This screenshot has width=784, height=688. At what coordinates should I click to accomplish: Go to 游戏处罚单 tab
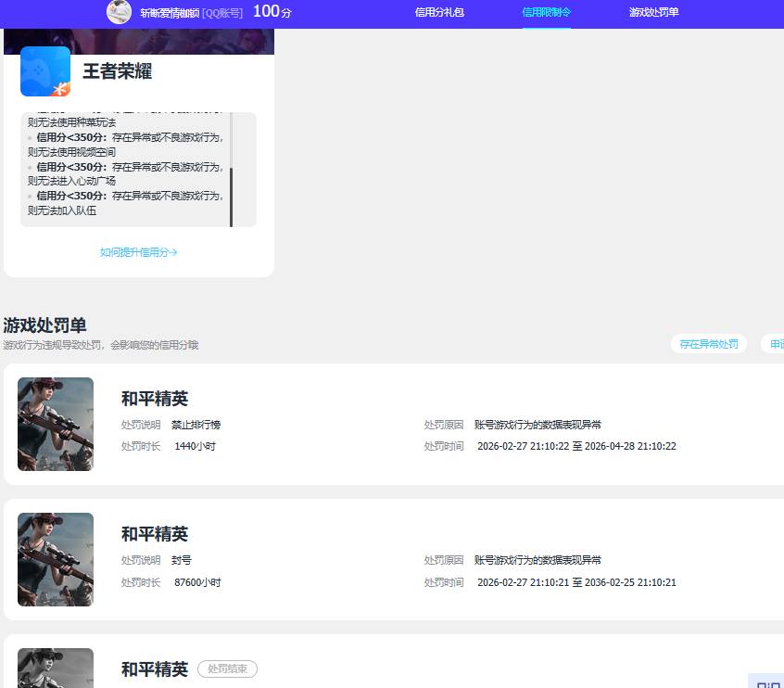tap(653, 12)
